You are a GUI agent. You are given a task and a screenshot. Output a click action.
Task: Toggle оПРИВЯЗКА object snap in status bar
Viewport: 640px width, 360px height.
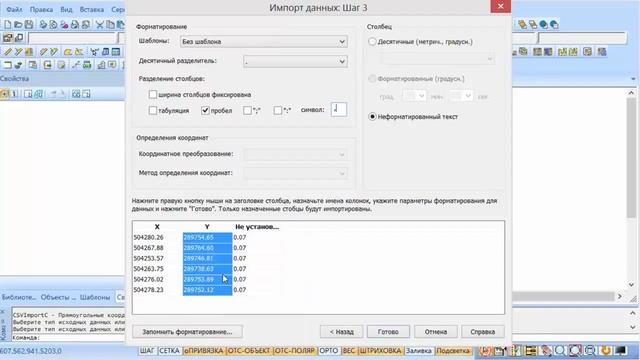203,351
